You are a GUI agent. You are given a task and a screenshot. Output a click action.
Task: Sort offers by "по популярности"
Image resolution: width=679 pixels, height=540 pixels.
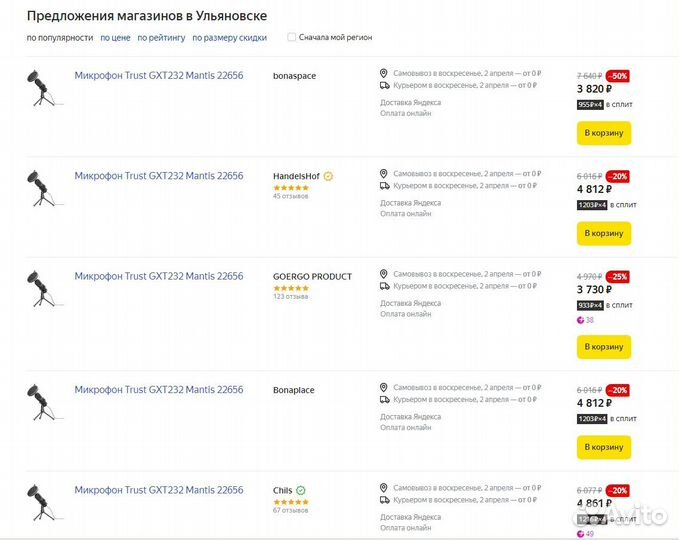tap(60, 38)
